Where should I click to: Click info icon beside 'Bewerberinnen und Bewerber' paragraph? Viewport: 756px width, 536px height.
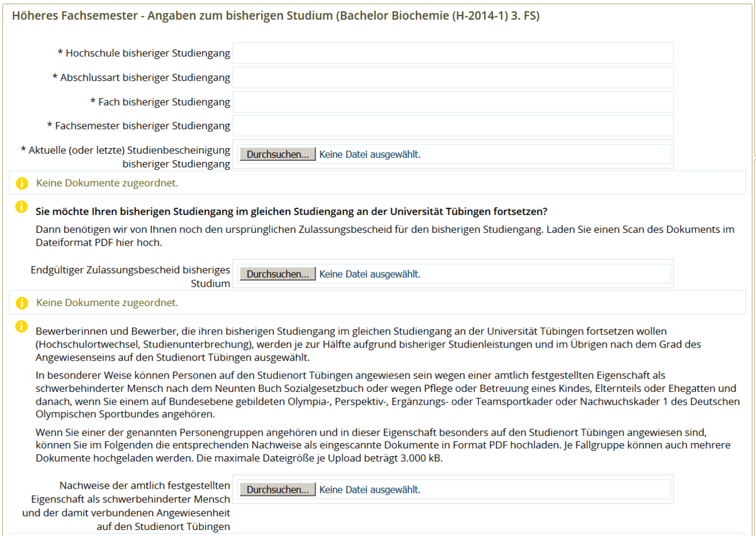22,326
